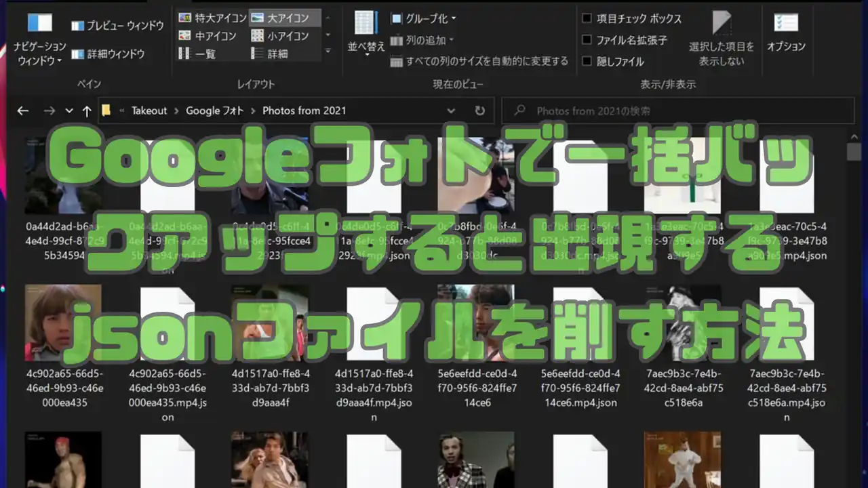868x488 pixels.
Task: Select video file 4c902a65-66d5-46ed-9b93-c46e000ea435
Action: tap(63, 346)
